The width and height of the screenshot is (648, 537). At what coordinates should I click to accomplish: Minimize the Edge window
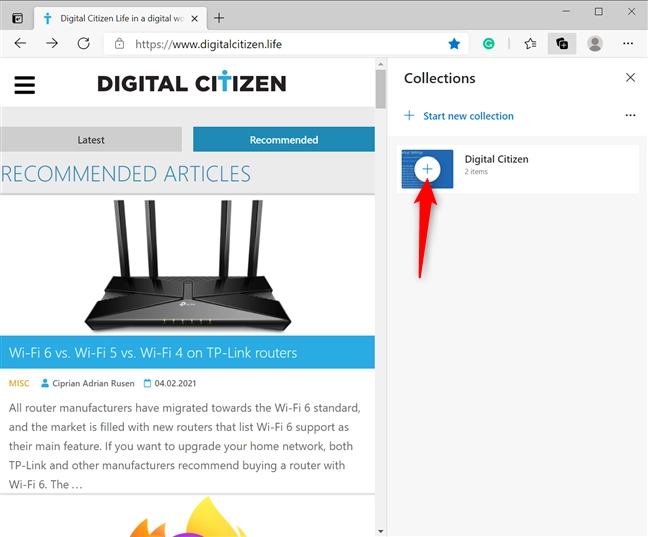pyautogui.click(x=566, y=12)
